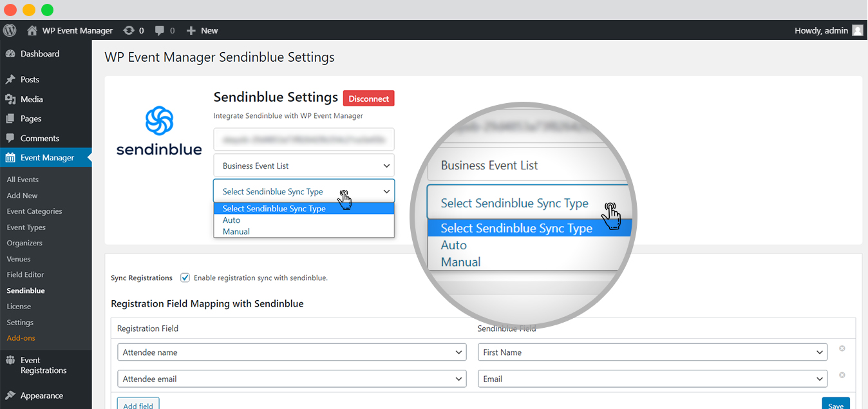Click the Event Manager calendar icon
The height and width of the screenshot is (409, 868).
[x=10, y=158]
